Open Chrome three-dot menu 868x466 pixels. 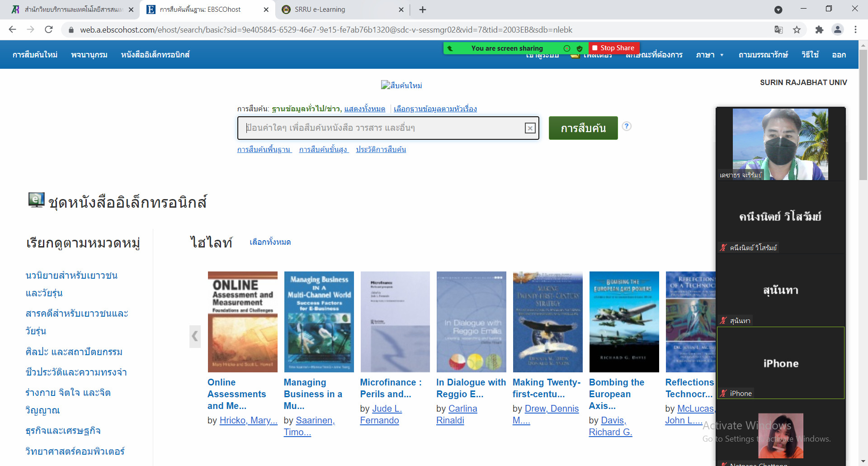tap(855, 30)
